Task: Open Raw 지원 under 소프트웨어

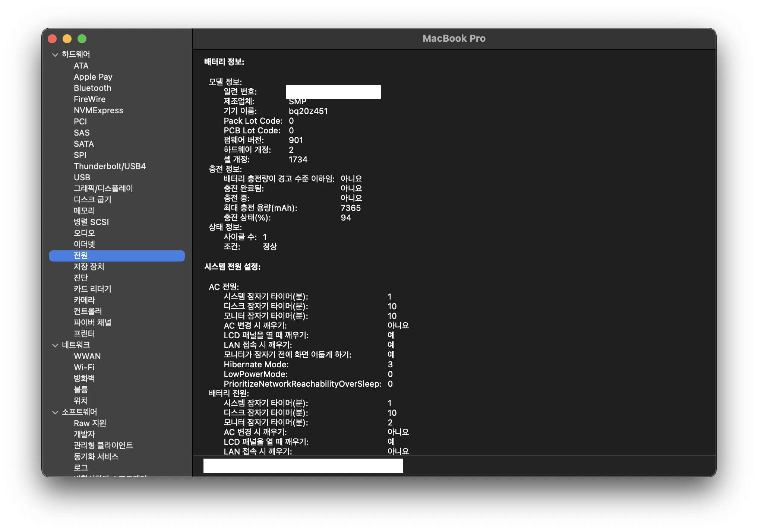Action: pyautogui.click(x=90, y=423)
